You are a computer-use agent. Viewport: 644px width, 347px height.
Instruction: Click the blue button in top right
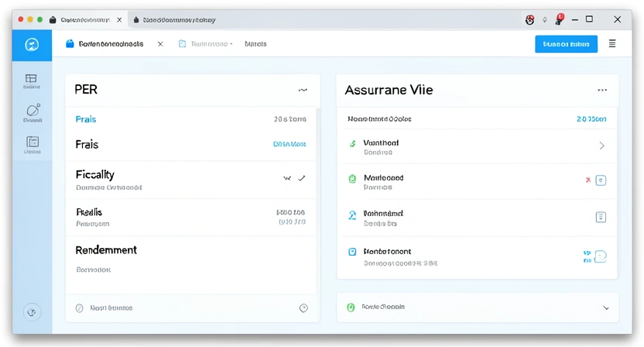coord(566,44)
